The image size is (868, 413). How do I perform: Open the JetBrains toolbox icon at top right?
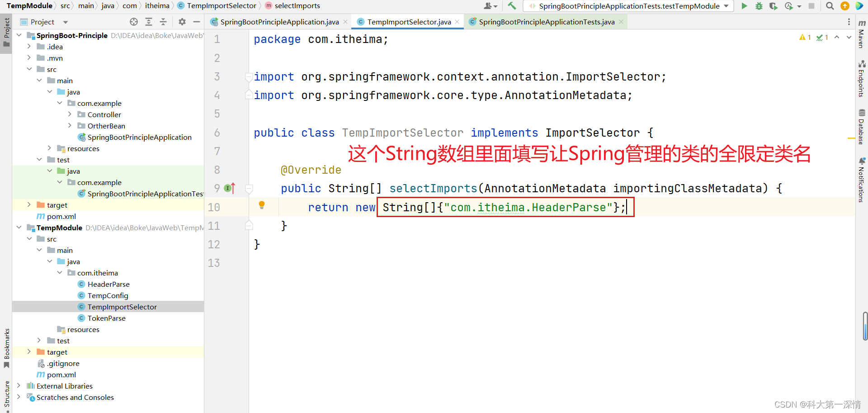point(859,6)
